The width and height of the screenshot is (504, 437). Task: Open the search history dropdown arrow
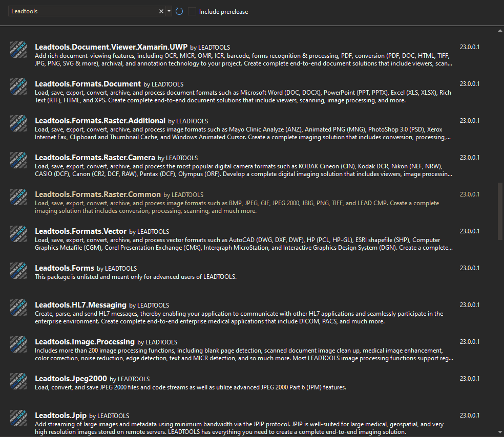pyautogui.click(x=169, y=11)
